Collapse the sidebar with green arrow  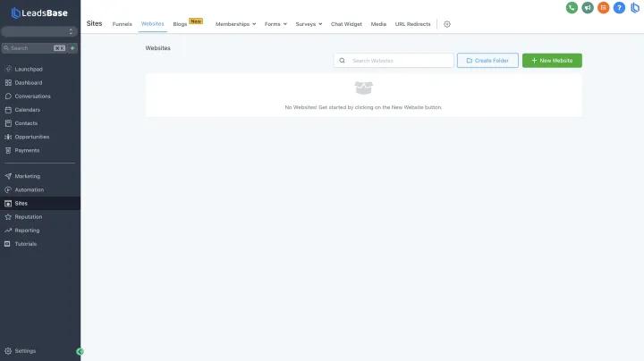[80, 351]
